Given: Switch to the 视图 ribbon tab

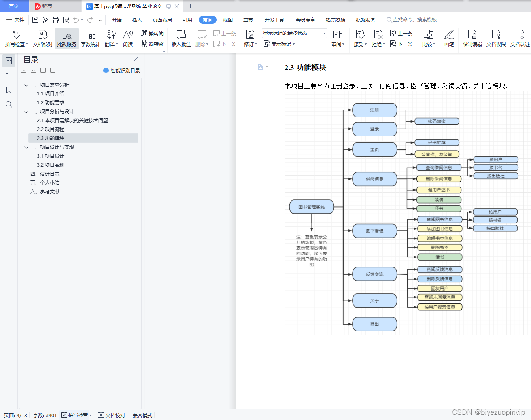Looking at the screenshot, I should [x=227, y=19].
